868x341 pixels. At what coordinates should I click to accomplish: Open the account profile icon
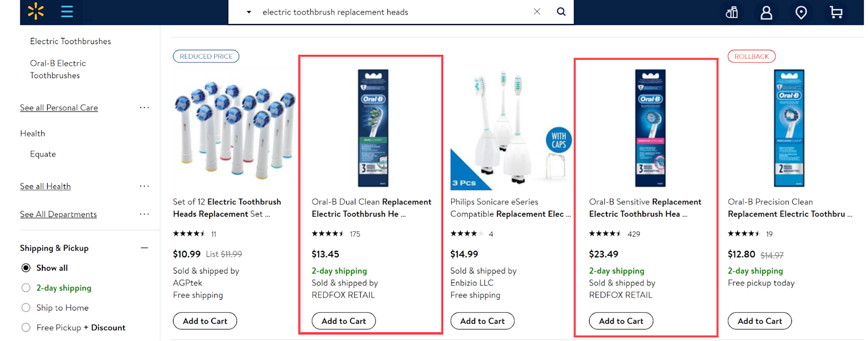pos(766,12)
